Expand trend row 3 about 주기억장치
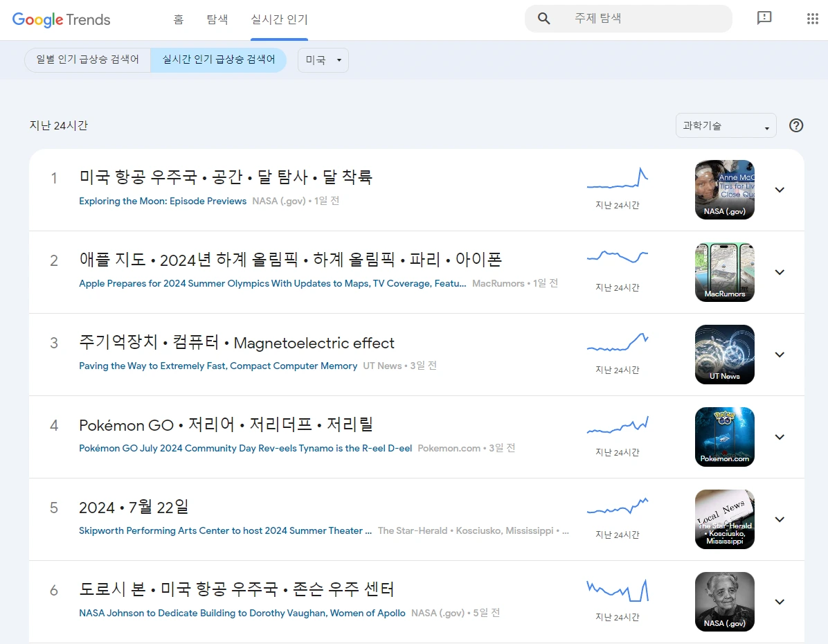Image resolution: width=828 pixels, height=644 pixels. click(780, 355)
